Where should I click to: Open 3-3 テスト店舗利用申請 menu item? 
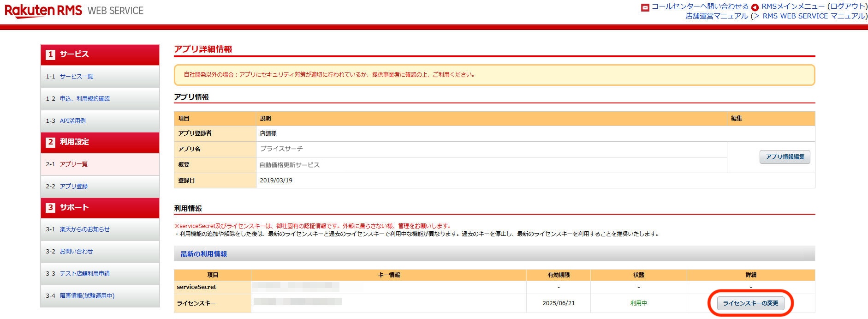point(85,274)
